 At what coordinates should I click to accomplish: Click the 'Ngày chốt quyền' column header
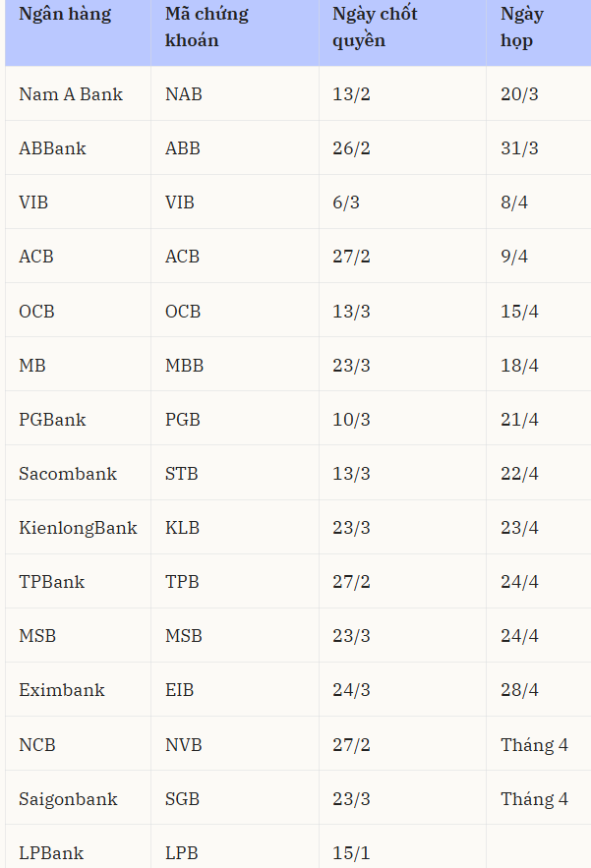pyautogui.click(x=375, y=28)
